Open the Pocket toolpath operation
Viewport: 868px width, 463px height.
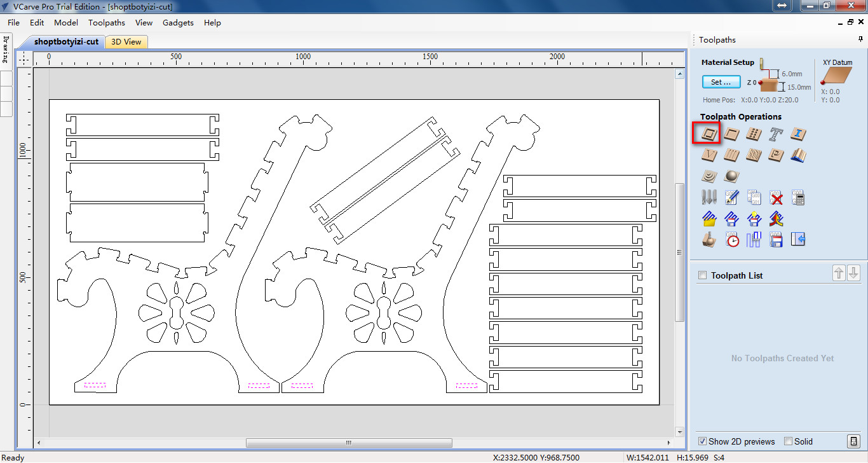tap(731, 134)
